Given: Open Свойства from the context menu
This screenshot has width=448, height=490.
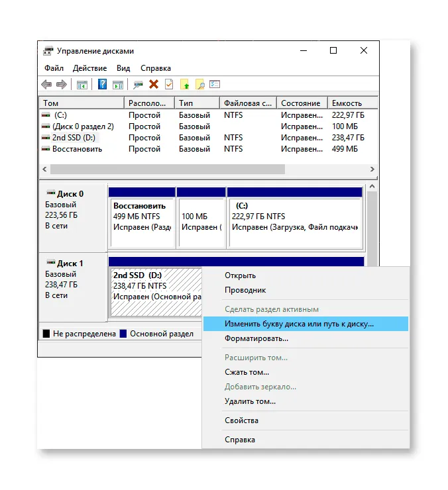Looking at the screenshot, I should [x=306, y=420].
